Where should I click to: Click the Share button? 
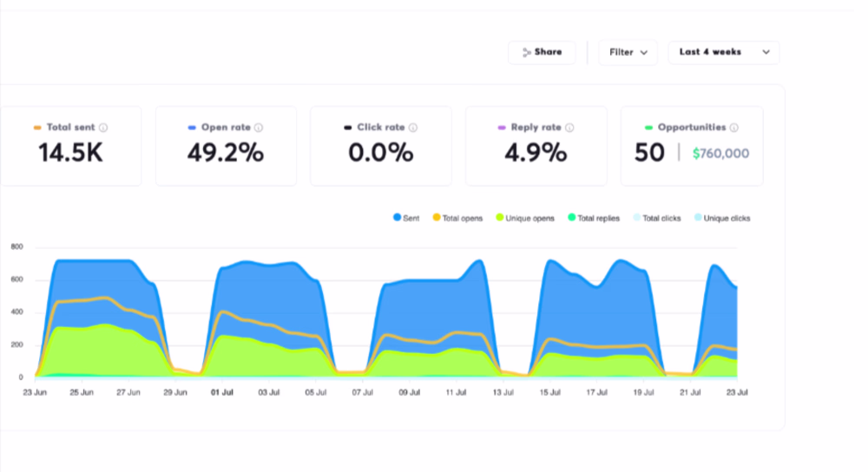point(542,53)
